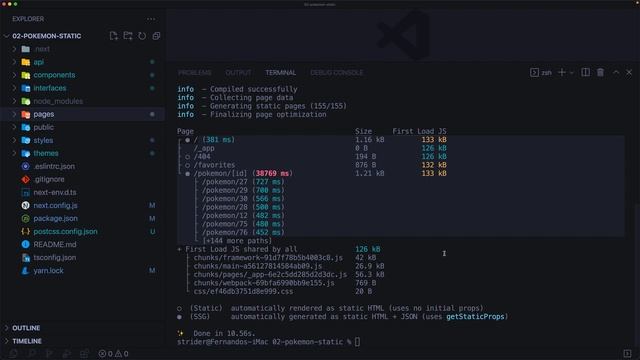
Task: Expand the .next folder
Action: 14,49
